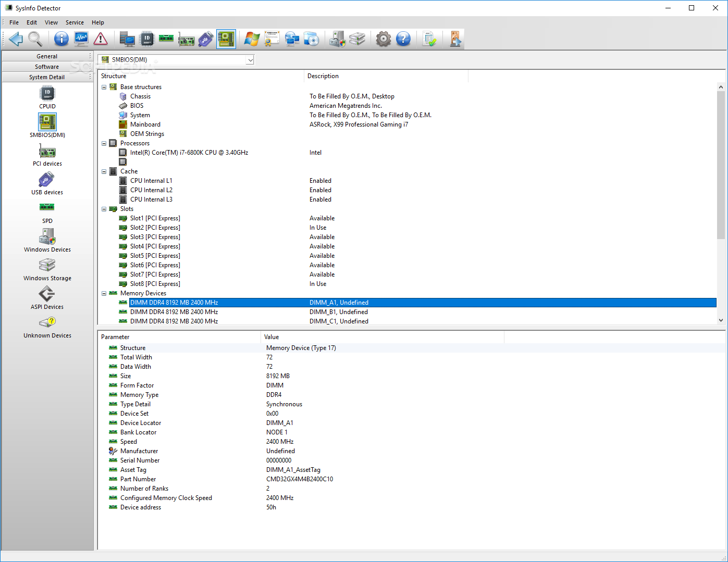The width and height of the screenshot is (728, 562).
Task: Click the red warning triangle icon
Action: [101, 39]
